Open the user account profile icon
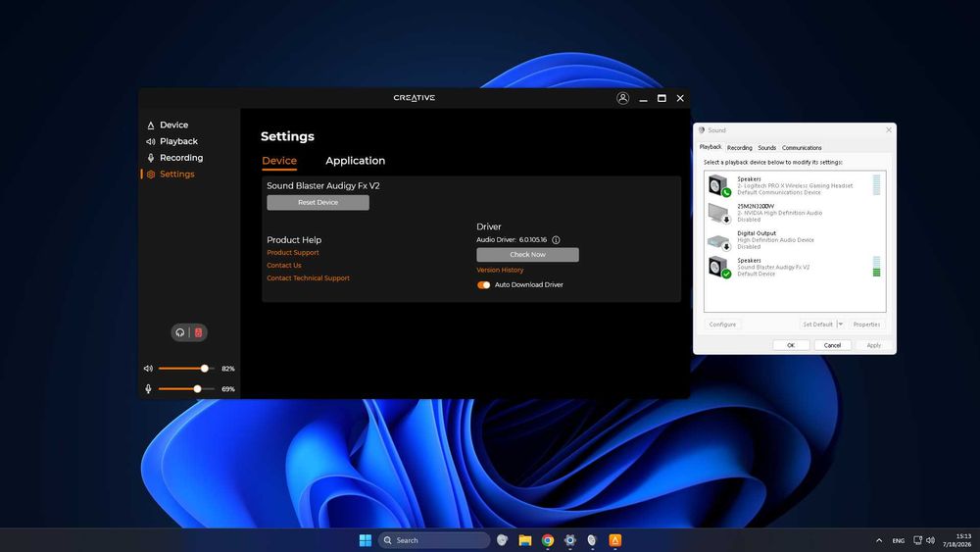The image size is (980, 552). tap(622, 98)
